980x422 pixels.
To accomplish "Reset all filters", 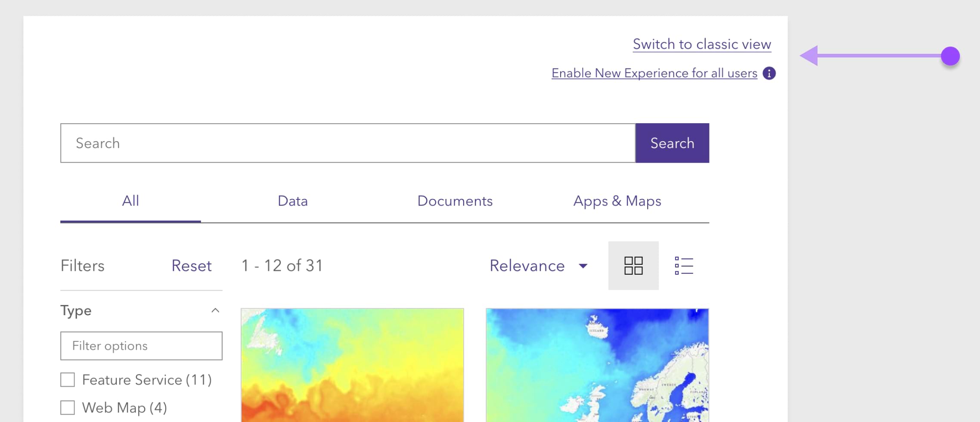I will 191,266.
